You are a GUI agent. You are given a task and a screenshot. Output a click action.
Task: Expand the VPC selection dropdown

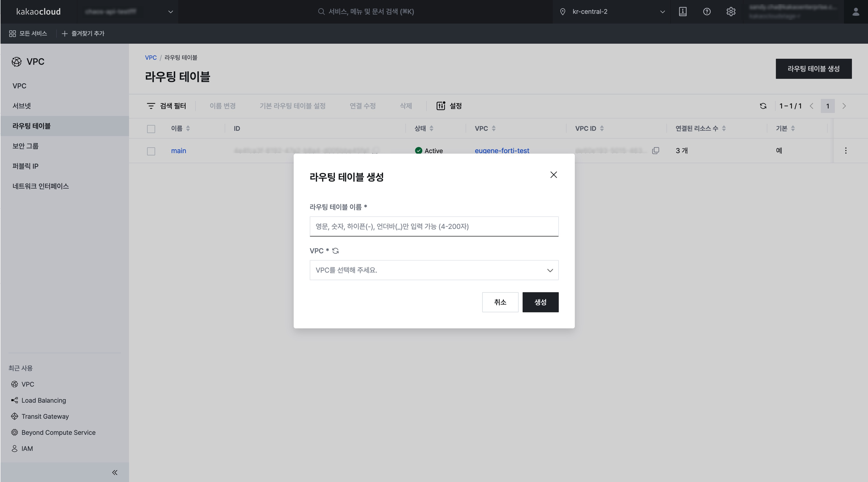click(434, 270)
